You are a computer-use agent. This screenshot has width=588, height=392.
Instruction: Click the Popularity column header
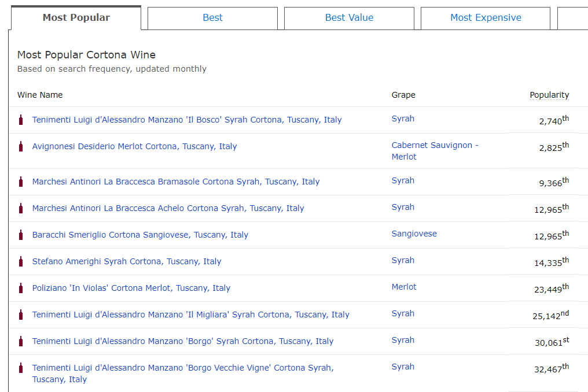(549, 95)
